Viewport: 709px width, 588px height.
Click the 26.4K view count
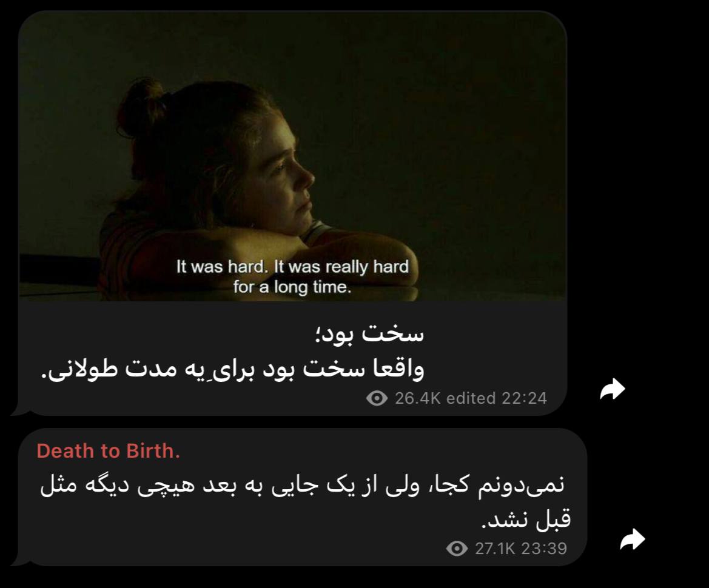[417, 398]
